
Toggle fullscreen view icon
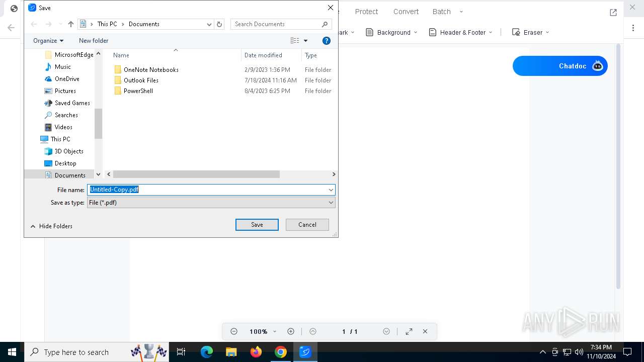point(409,331)
